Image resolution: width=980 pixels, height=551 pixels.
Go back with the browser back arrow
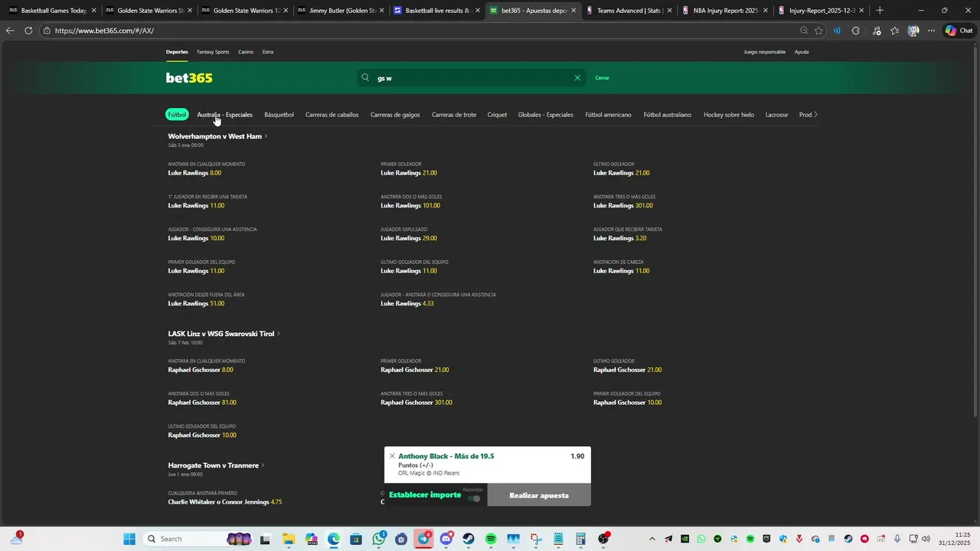pyautogui.click(x=10, y=31)
